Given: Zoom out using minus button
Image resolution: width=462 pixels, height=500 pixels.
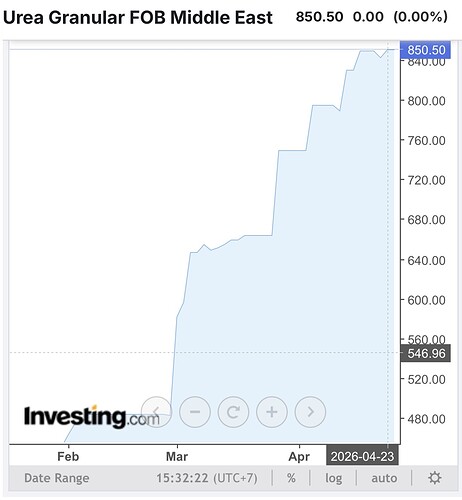Looking at the screenshot, I should tap(195, 412).
